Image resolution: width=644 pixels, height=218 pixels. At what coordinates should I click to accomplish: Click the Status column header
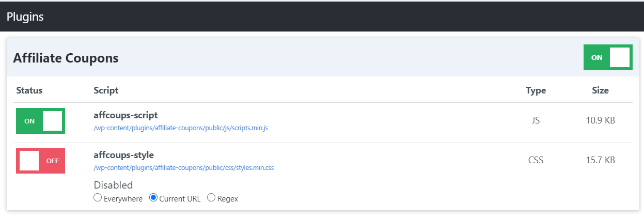(29, 90)
